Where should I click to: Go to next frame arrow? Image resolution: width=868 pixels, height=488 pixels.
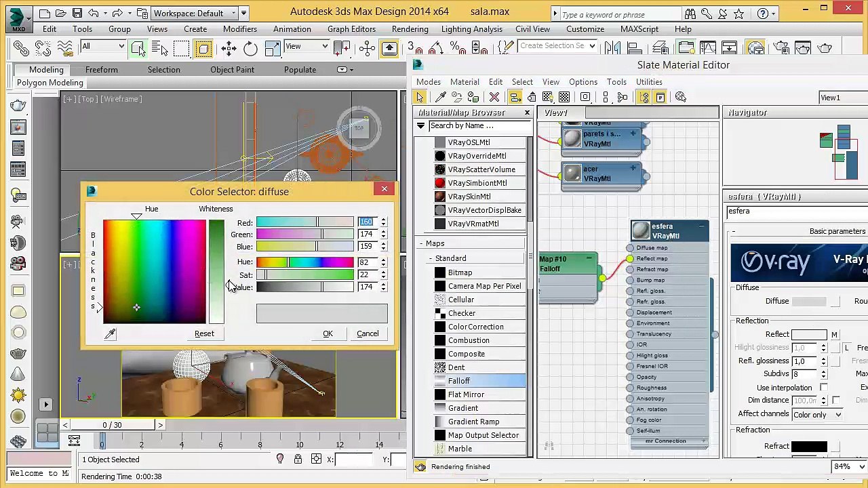(x=160, y=425)
